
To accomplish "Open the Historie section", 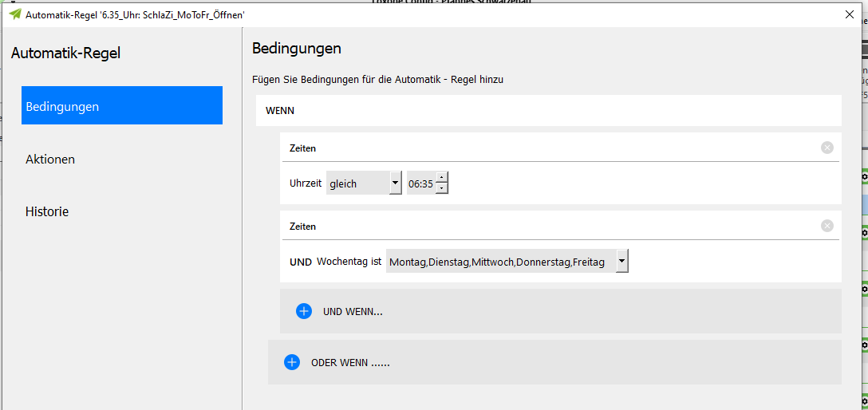I will tap(47, 211).
